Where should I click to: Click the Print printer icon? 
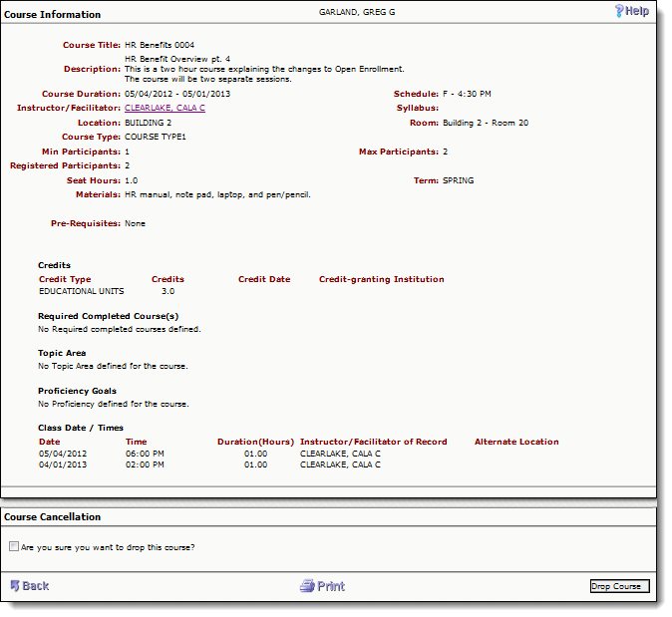[x=307, y=586]
